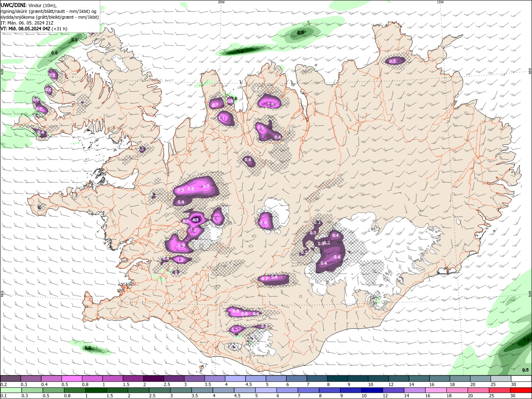Pick the light pink bottom-row swatch between 16 and 18
Screen dimensions: 532x399
(436, 390)
